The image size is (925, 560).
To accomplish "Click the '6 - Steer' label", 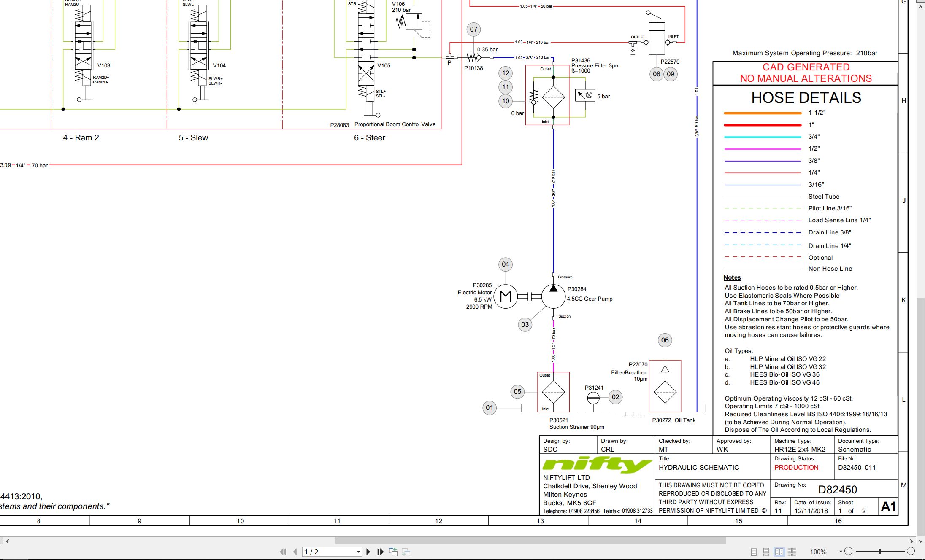I will coord(370,138).
